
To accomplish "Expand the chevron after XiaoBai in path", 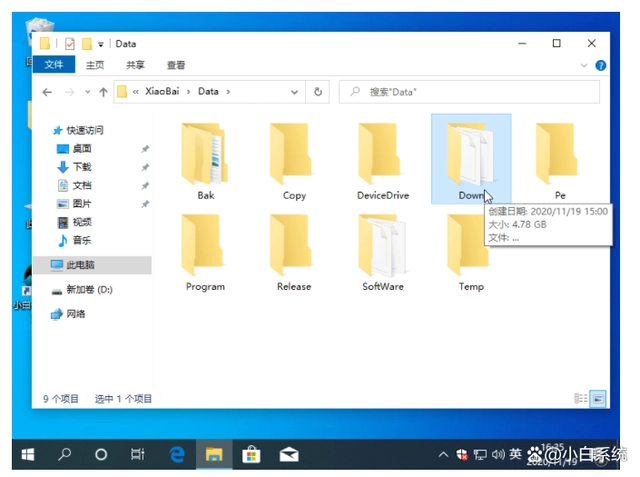I will pyautogui.click(x=188, y=92).
